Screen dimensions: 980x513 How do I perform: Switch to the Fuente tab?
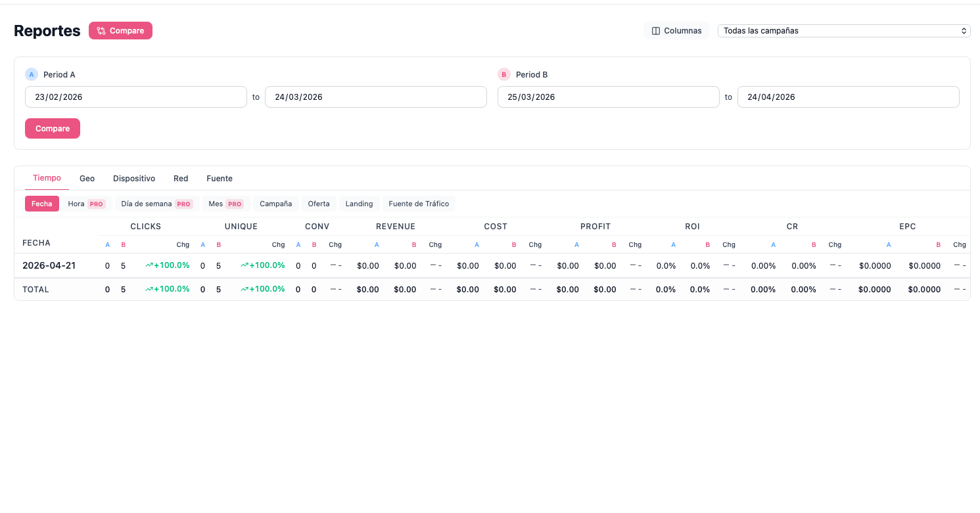point(220,179)
